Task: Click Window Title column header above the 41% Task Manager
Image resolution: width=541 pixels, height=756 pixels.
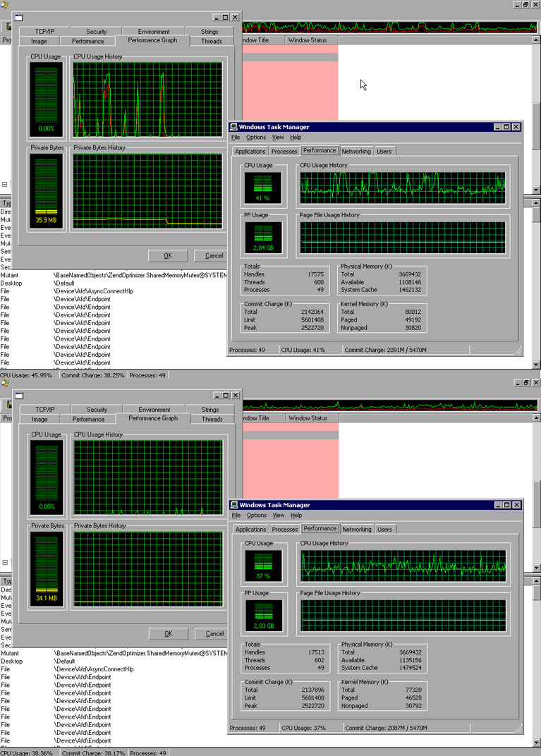Action: tap(263, 40)
